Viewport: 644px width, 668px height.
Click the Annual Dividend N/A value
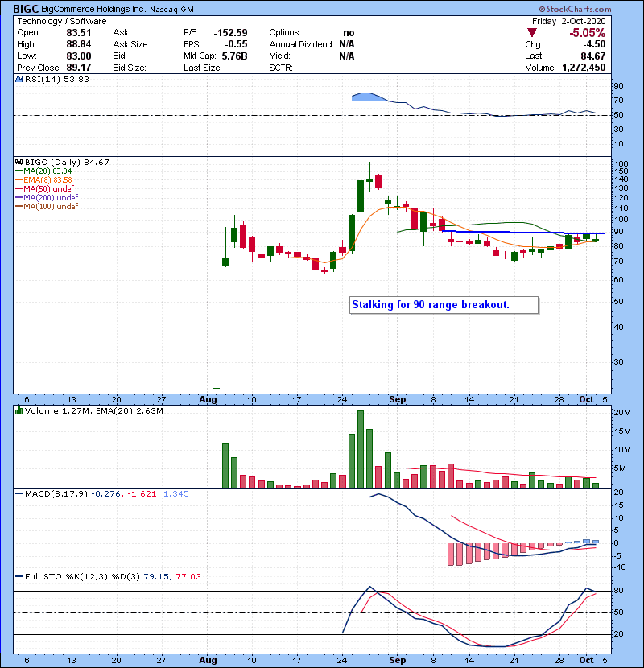(x=347, y=44)
